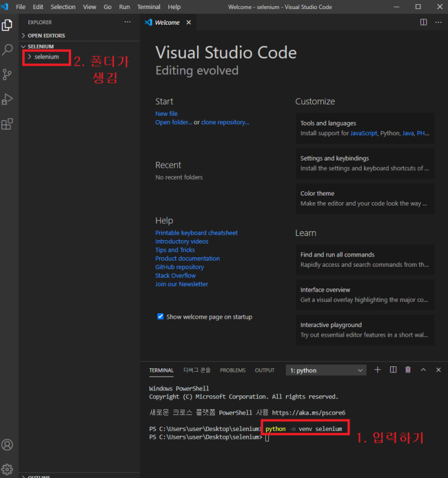The height and width of the screenshot is (478, 448).
Task: Open editor more actions ellipsis
Action: (x=438, y=22)
